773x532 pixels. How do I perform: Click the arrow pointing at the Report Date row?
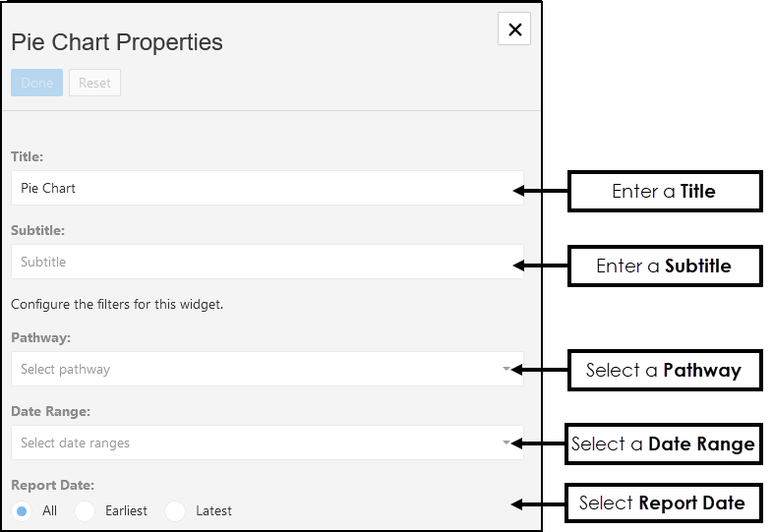(x=537, y=504)
